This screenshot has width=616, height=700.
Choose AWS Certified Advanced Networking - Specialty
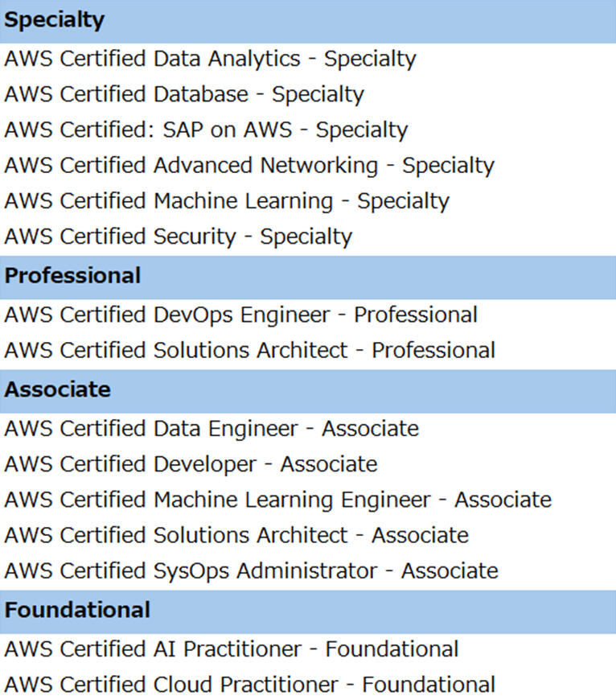pos(249,166)
